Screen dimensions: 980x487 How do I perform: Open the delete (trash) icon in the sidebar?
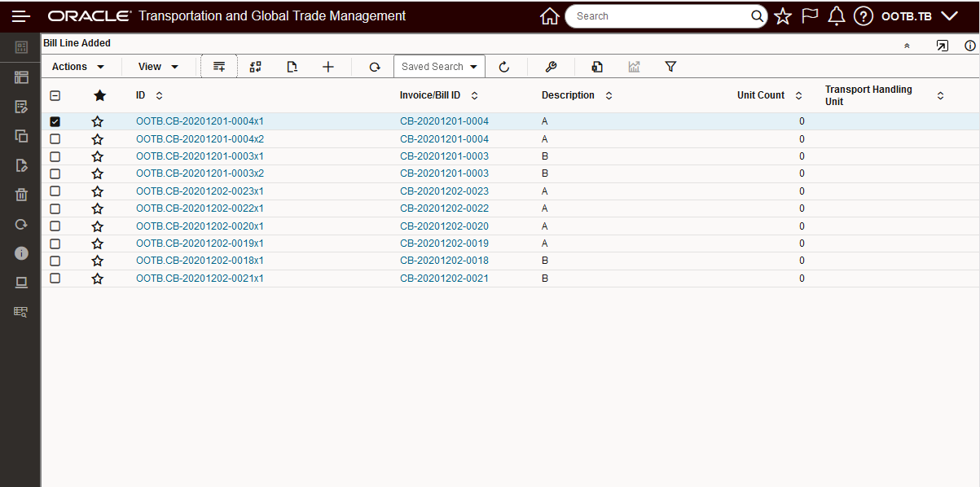click(21, 195)
